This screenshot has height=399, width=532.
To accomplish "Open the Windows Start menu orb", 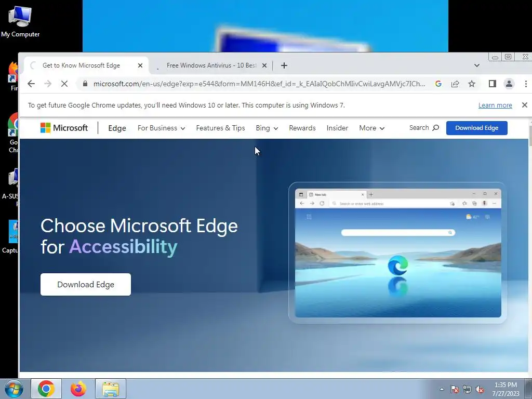I will pos(13,389).
